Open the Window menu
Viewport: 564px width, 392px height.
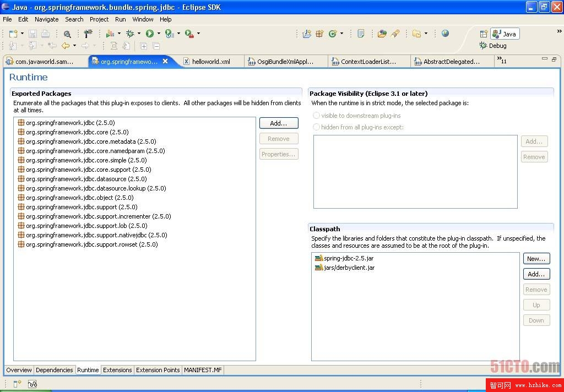pyautogui.click(x=143, y=19)
